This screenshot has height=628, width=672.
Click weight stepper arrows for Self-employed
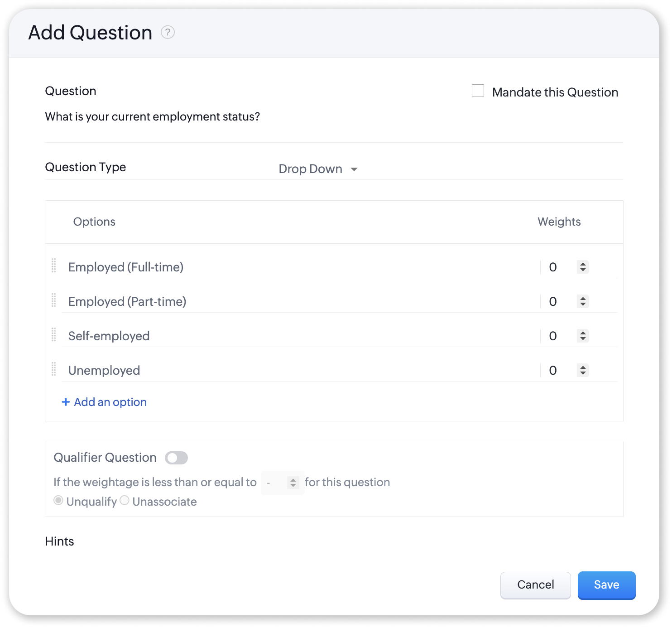pyautogui.click(x=583, y=336)
